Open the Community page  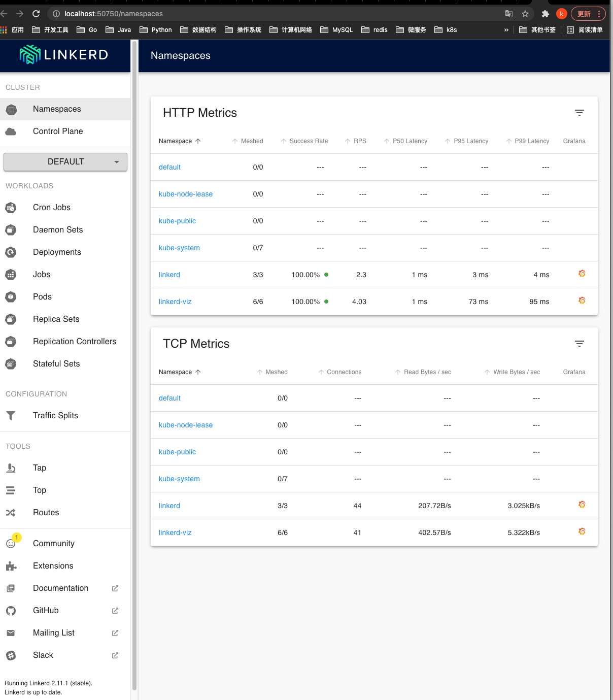[x=65, y=544]
